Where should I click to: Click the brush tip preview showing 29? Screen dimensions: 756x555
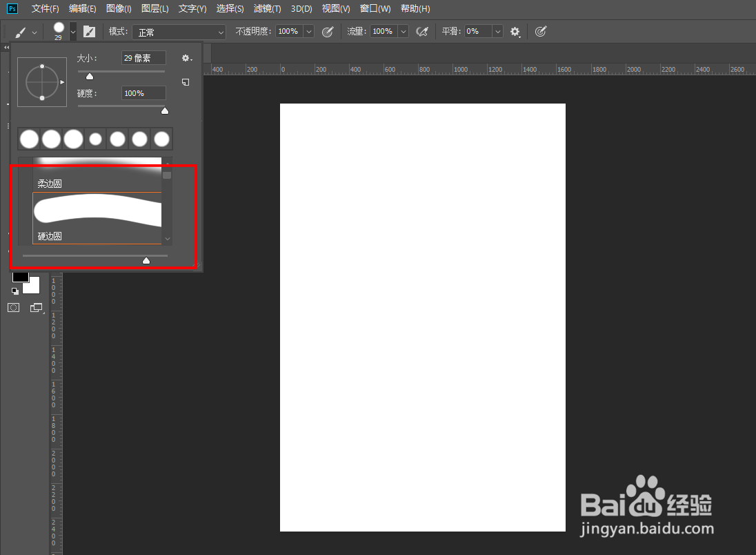coord(59,31)
